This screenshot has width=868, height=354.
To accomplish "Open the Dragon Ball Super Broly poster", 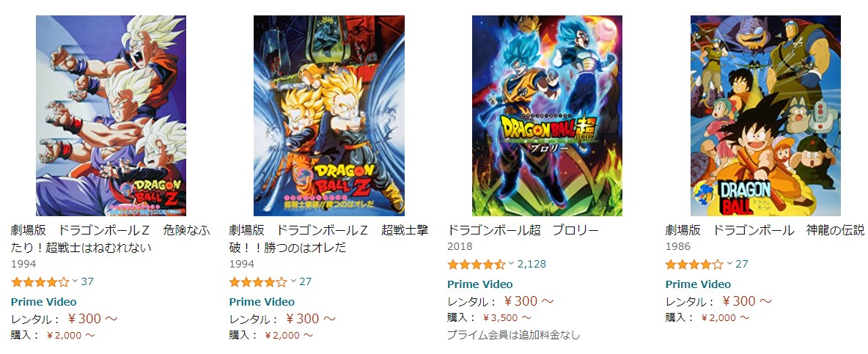I will [547, 115].
